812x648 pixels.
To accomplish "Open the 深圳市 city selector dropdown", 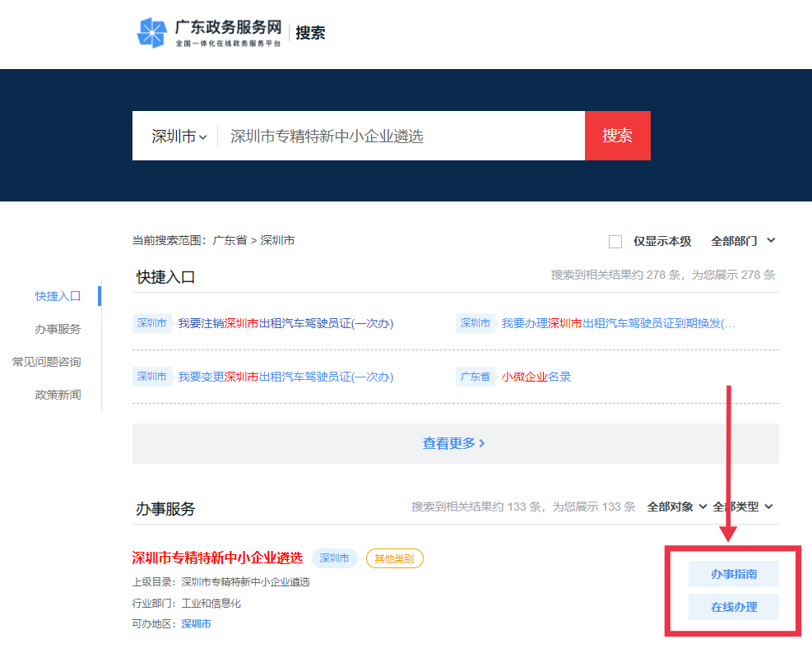I will coord(179,137).
